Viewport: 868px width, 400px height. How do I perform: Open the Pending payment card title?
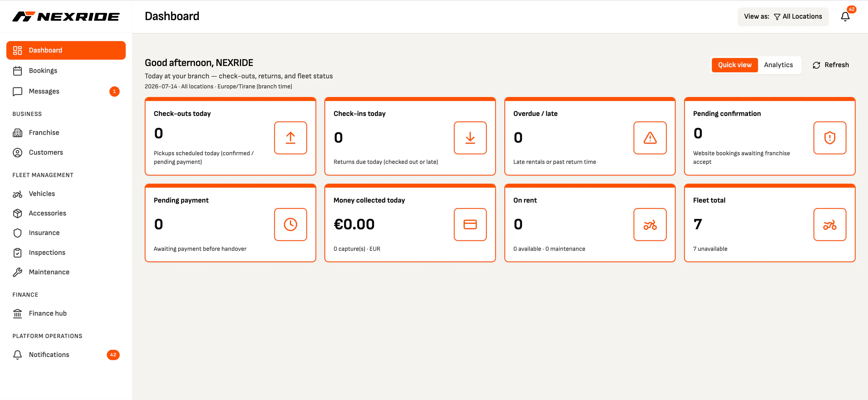pos(181,200)
